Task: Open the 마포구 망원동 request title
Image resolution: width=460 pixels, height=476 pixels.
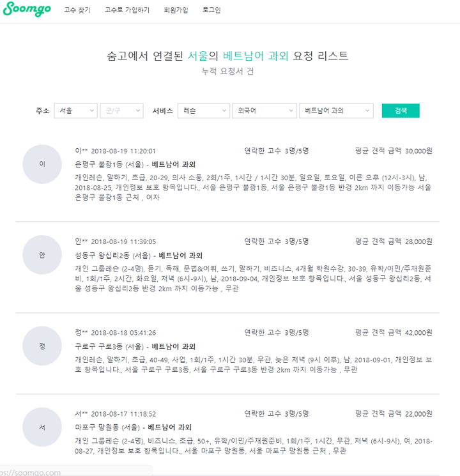Action: coord(134,427)
